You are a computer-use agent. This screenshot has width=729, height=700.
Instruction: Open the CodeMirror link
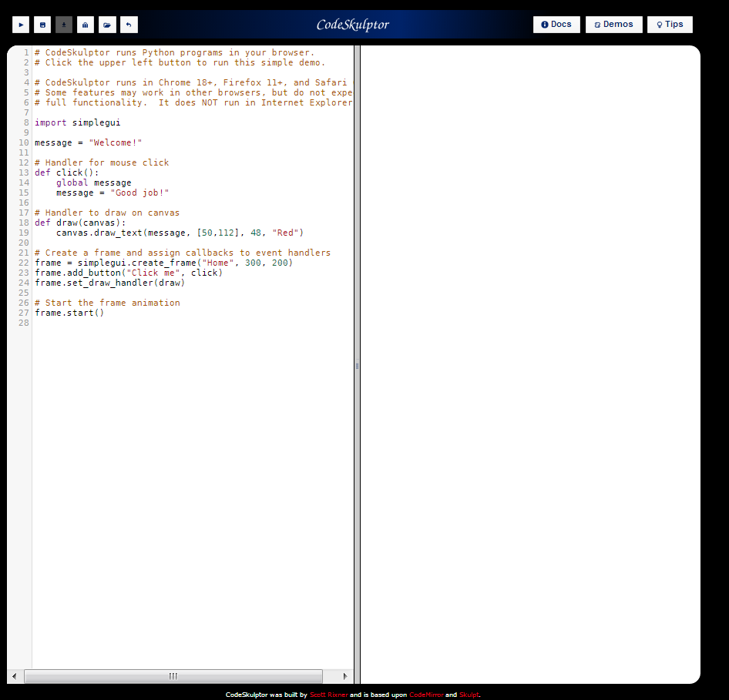point(427,694)
